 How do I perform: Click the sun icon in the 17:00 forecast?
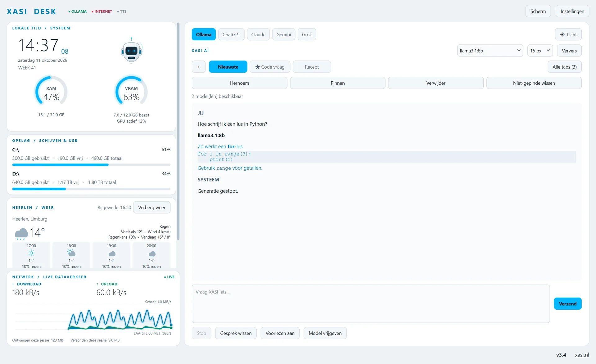coord(31,253)
